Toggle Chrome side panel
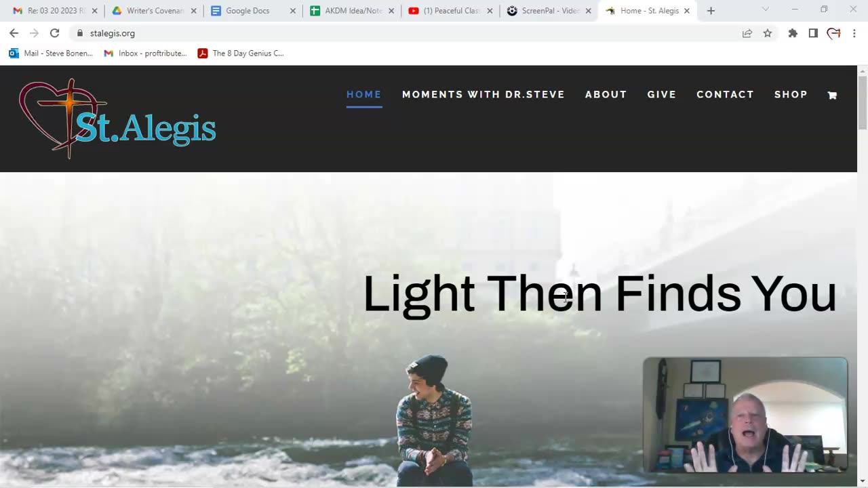 tap(813, 33)
